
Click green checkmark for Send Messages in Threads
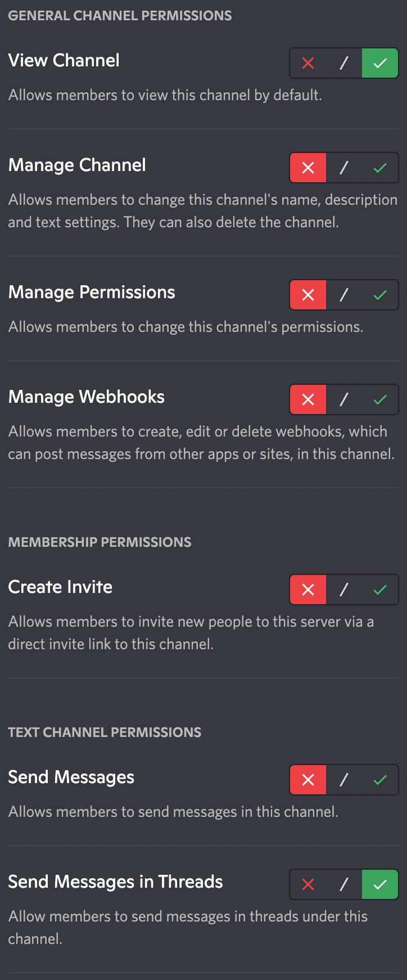point(380,884)
